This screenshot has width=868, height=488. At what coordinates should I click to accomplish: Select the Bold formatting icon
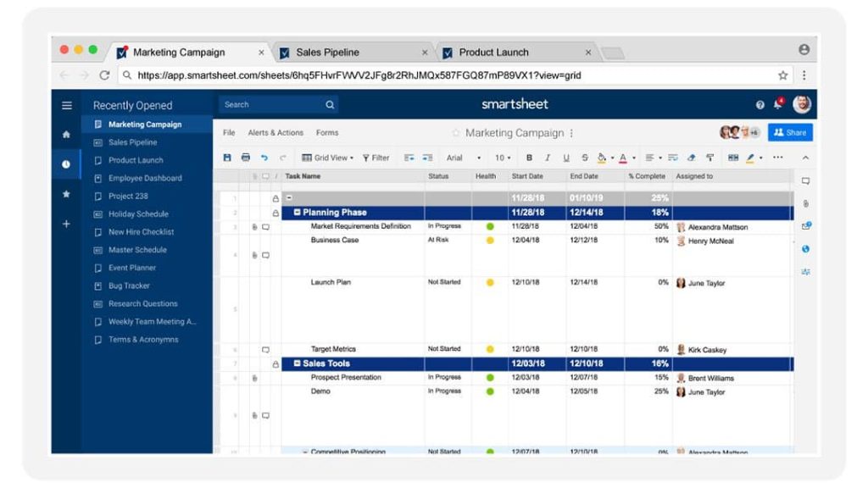pos(530,158)
